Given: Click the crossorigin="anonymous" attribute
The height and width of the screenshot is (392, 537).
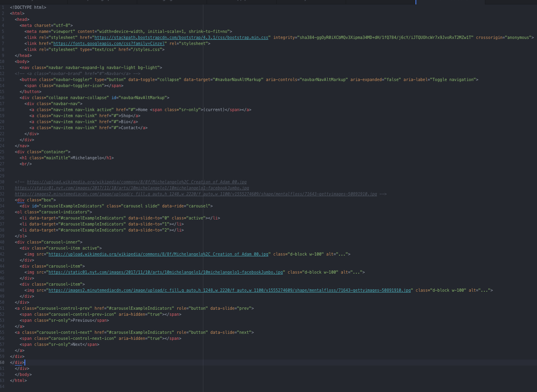Looking at the screenshot, I should tap(503, 37).
